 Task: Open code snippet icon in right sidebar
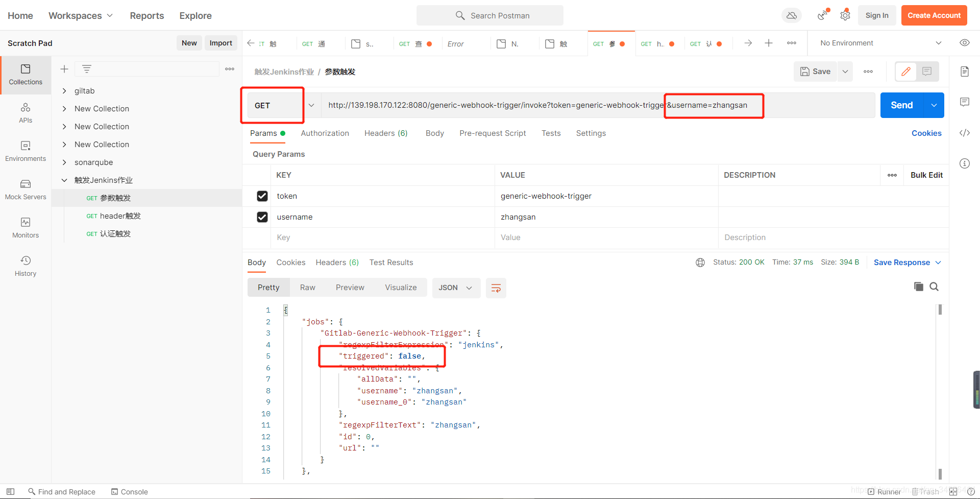click(965, 133)
